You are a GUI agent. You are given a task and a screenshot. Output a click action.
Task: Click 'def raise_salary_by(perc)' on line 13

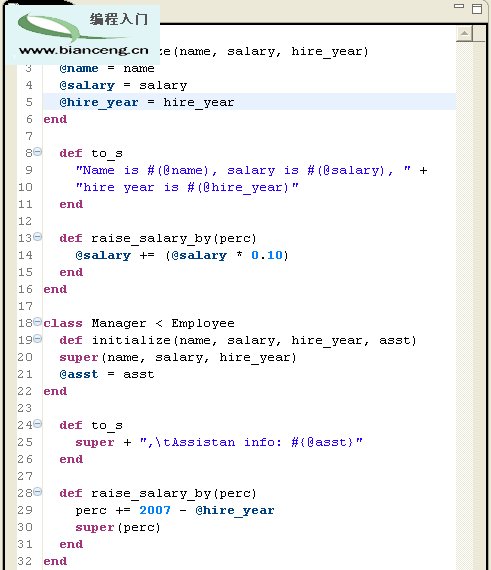[x=158, y=238]
